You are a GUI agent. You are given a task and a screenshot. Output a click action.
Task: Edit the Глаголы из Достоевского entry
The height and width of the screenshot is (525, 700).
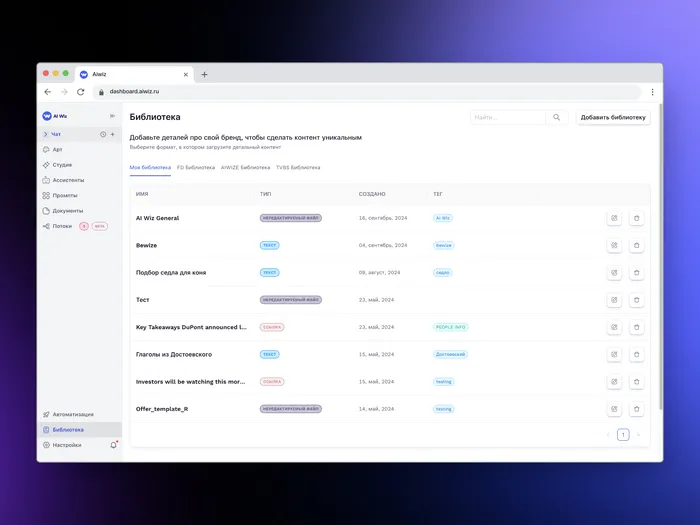coord(614,354)
